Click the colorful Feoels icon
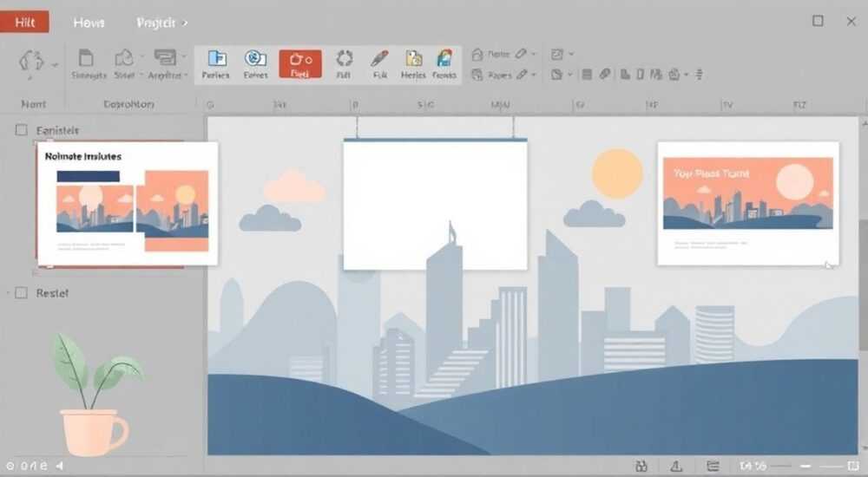 (x=444, y=58)
